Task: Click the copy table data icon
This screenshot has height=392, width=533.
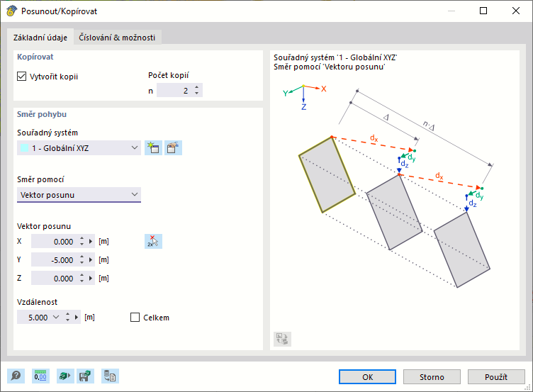Action: click(110, 376)
